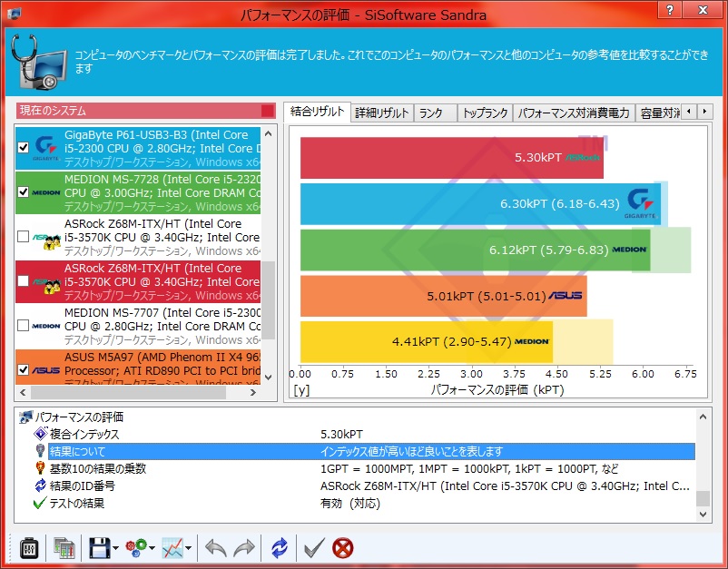The image size is (728, 569).
Task: Click the [y] axis label on chart
Action: (301, 390)
